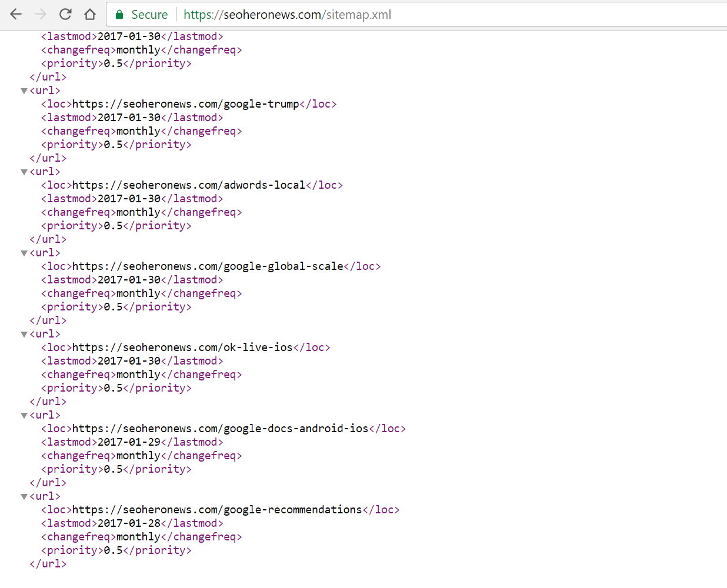This screenshot has width=727, height=588.
Task: Click changefreq monthly under google-recommendations
Action: point(138,537)
